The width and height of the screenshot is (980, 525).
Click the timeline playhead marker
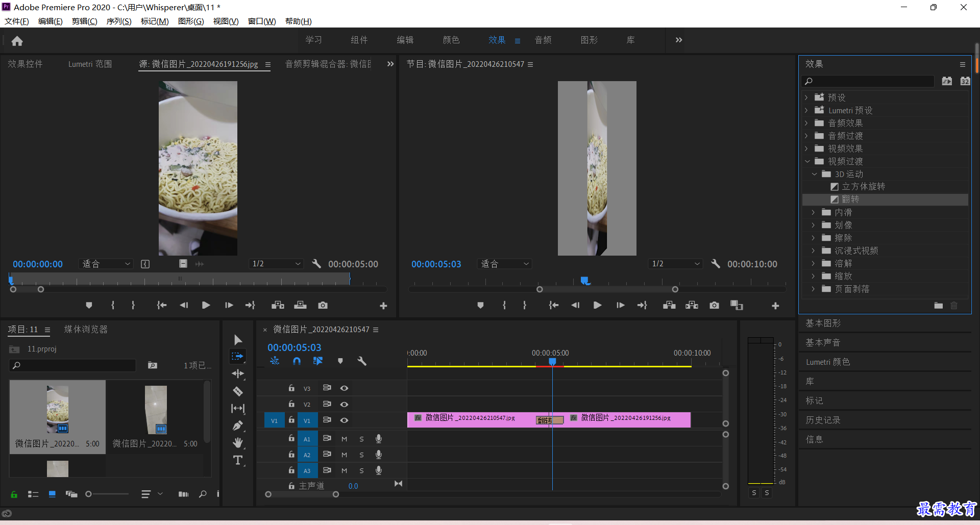(552, 362)
